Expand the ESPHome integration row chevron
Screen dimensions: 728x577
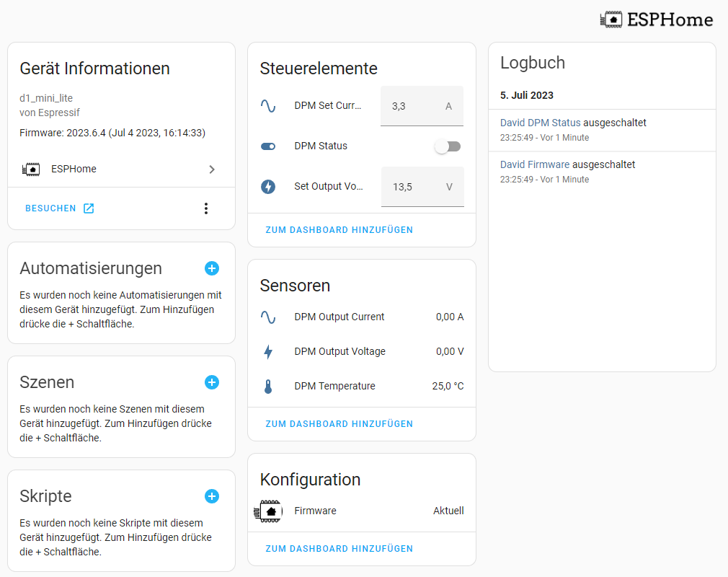pos(212,169)
